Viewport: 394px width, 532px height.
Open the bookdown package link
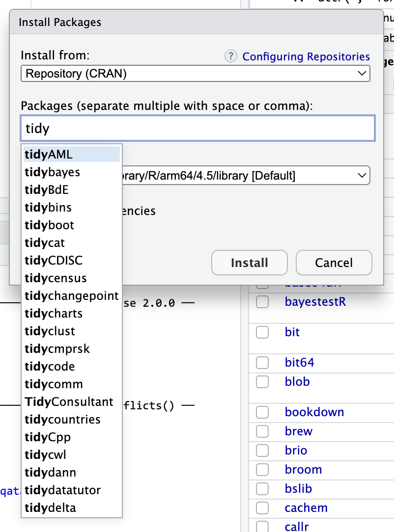[314, 412]
